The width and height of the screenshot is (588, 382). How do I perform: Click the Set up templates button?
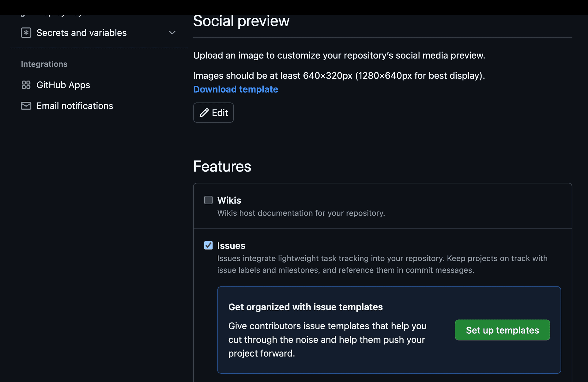click(x=502, y=330)
